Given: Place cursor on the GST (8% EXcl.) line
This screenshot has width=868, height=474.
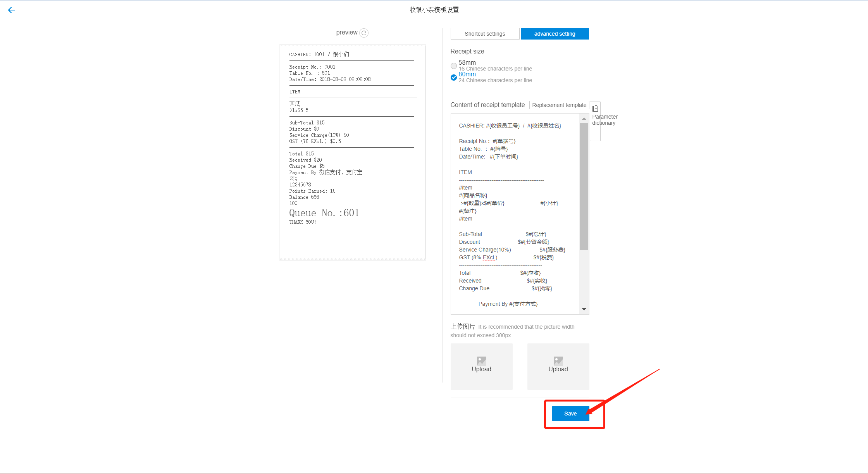Looking at the screenshot, I should coord(478,258).
